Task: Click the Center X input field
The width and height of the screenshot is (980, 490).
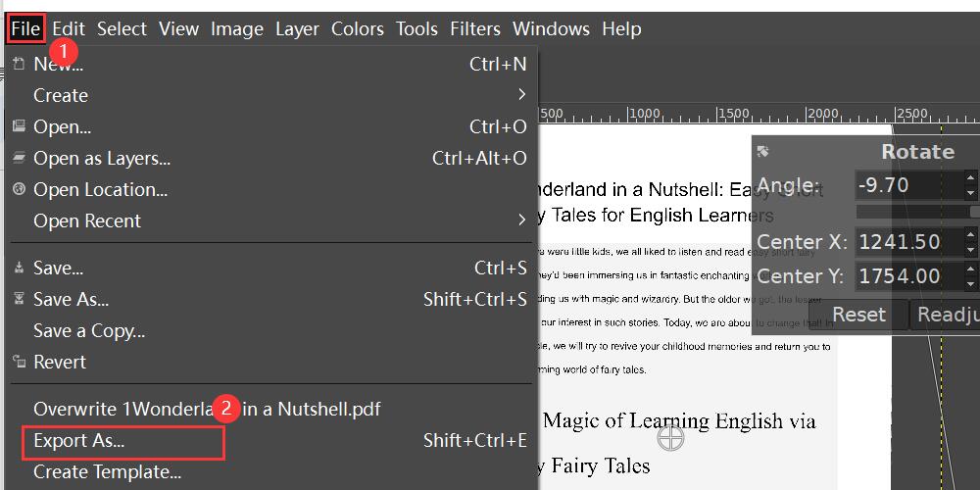Action: coord(908,242)
